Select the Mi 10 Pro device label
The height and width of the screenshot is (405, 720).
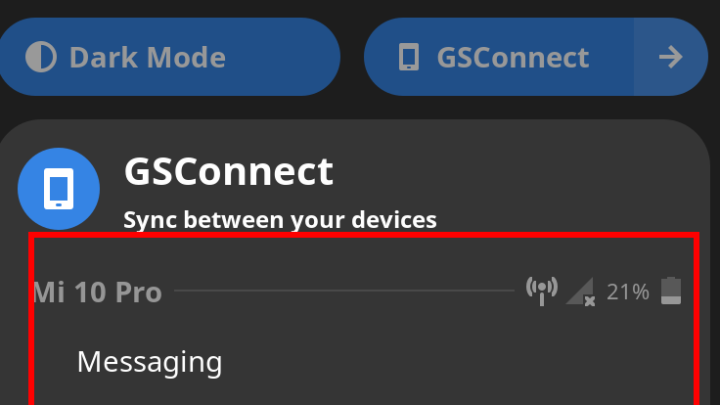click(x=98, y=292)
